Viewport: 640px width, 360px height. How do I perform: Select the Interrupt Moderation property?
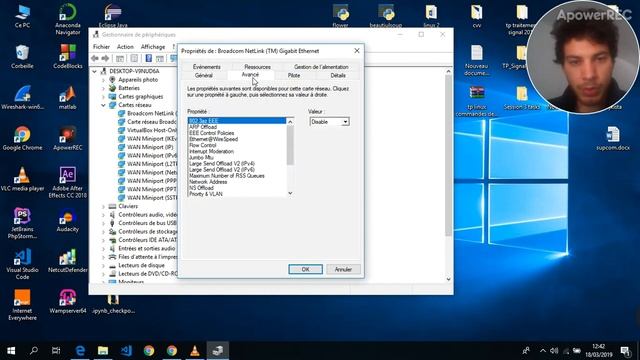coord(237,151)
